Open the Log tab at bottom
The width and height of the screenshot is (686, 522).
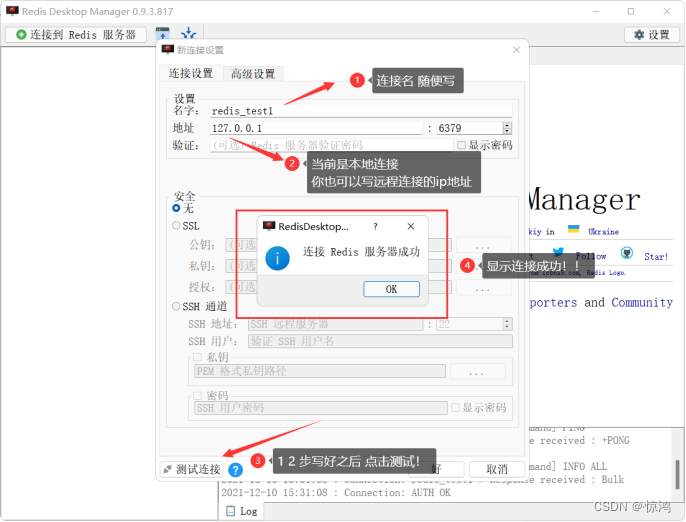[x=242, y=511]
